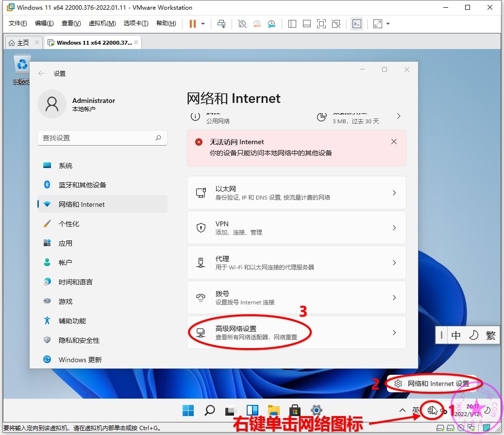The image size is (504, 435).
Task: Open the 拨号 dial-up settings card
Action: pos(296,298)
